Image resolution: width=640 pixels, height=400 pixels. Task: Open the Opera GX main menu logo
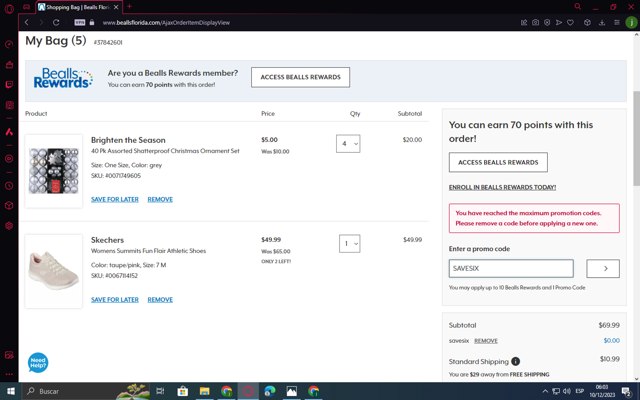9,8
